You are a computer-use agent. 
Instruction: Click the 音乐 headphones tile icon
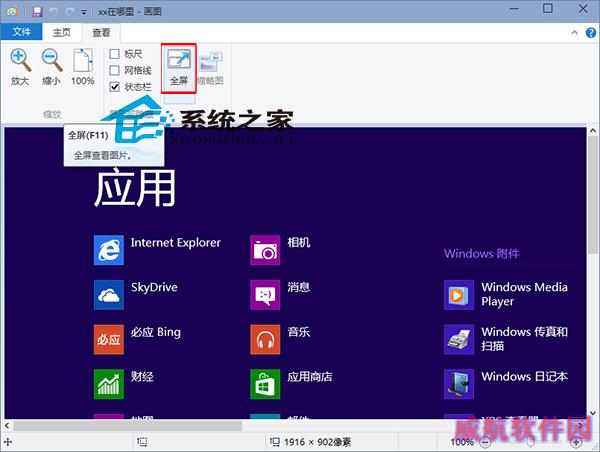point(265,339)
